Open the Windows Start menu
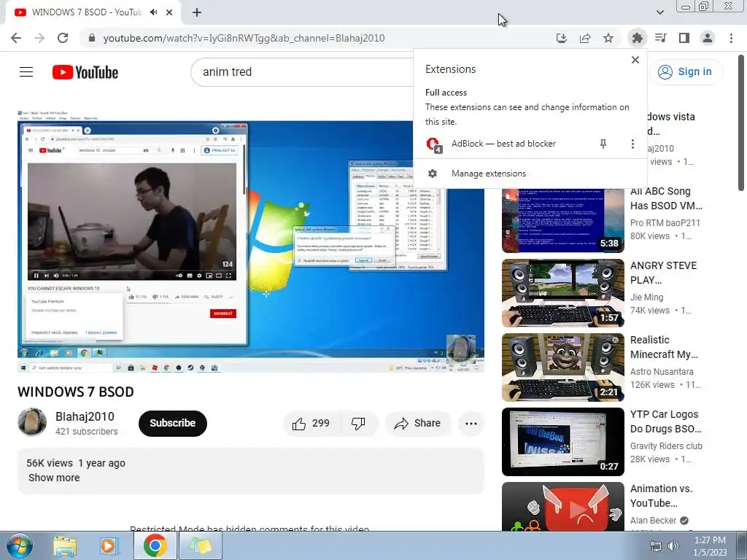747x560 pixels. [18, 545]
